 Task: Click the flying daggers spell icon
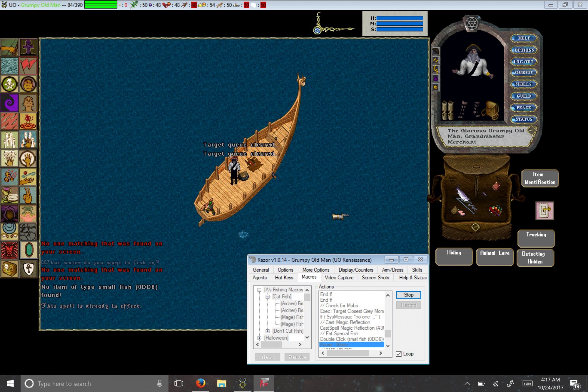pos(9,121)
